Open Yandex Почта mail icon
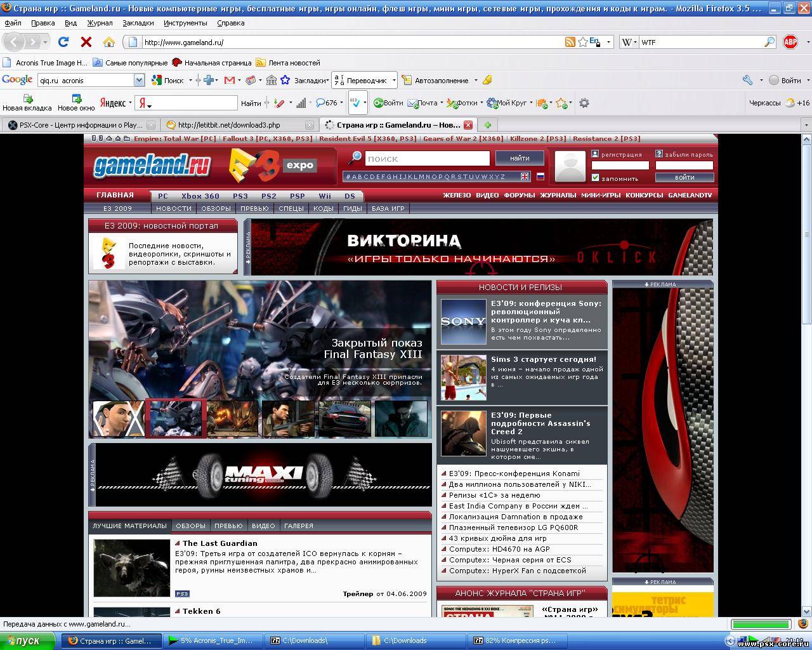812x650 pixels. pos(412,103)
